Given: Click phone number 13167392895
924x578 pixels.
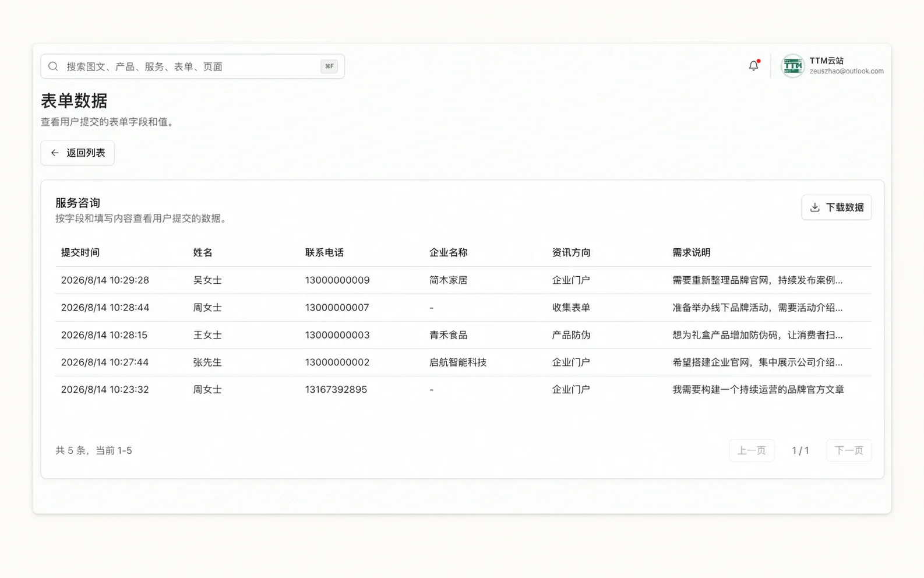Looking at the screenshot, I should click(x=336, y=390).
